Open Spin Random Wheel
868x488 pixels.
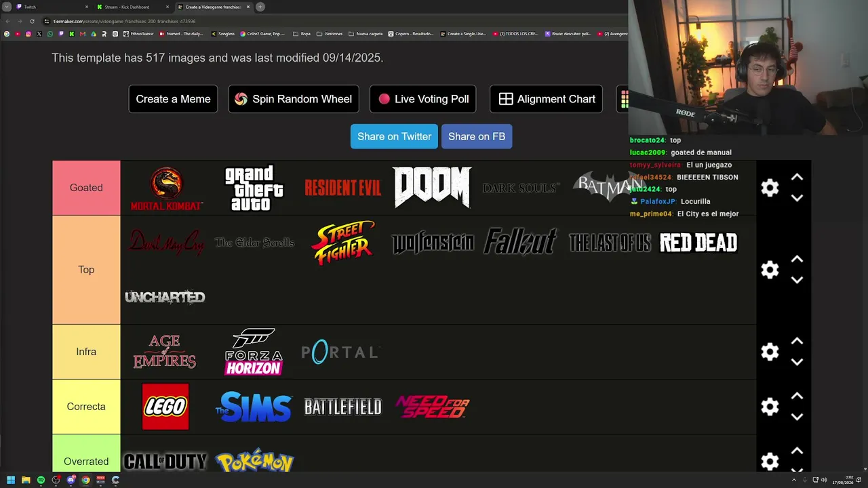[x=294, y=99]
